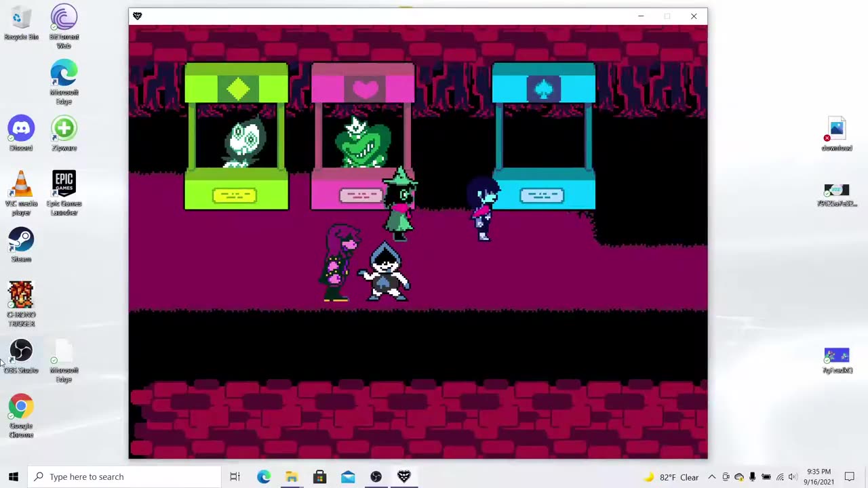Image resolution: width=868 pixels, height=488 pixels.
Task: Select the Deltarune game taskbar button
Action: [404, 476]
